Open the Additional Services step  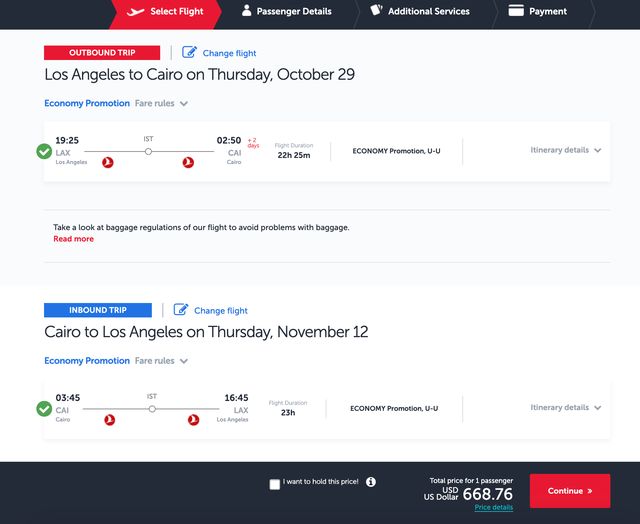[419, 12]
